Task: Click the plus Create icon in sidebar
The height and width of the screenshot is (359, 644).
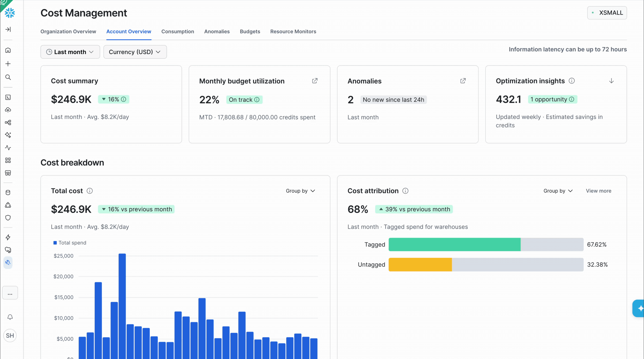Action: [8, 64]
